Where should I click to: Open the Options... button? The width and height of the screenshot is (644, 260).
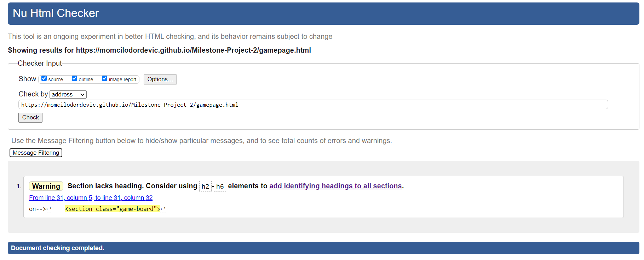(160, 79)
